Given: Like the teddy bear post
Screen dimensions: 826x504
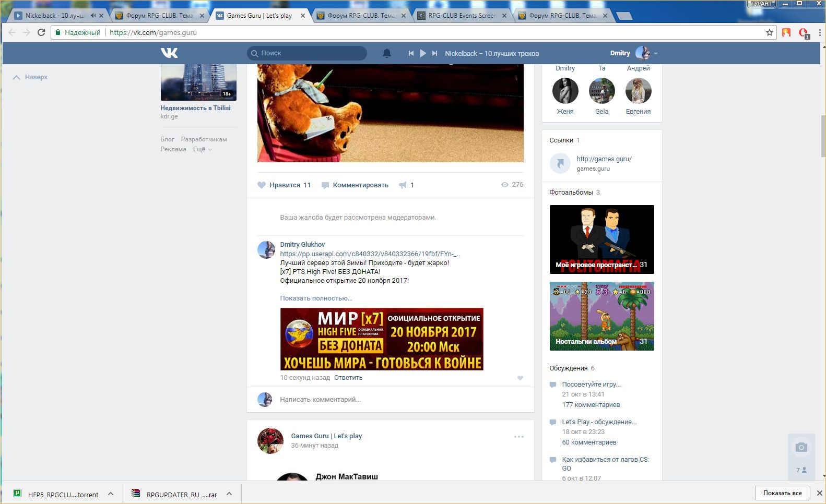Looking at the screenshot, I should tap(284, 185).
